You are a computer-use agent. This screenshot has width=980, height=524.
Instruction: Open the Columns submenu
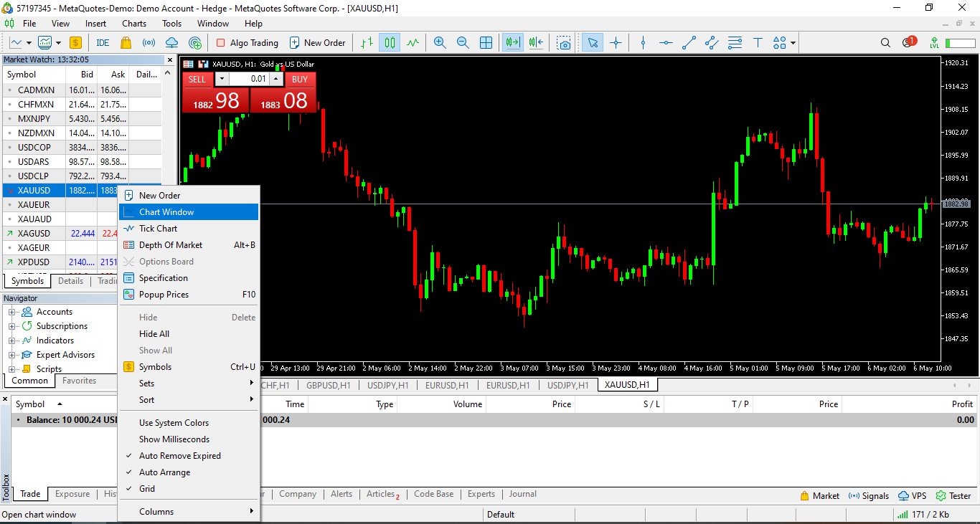coord(188,512)
